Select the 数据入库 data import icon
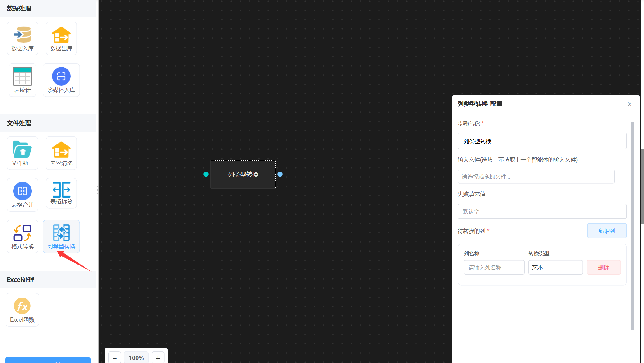The width and height of the screenshot is (644, 363). pyautogui.click(x=23, y=38)
